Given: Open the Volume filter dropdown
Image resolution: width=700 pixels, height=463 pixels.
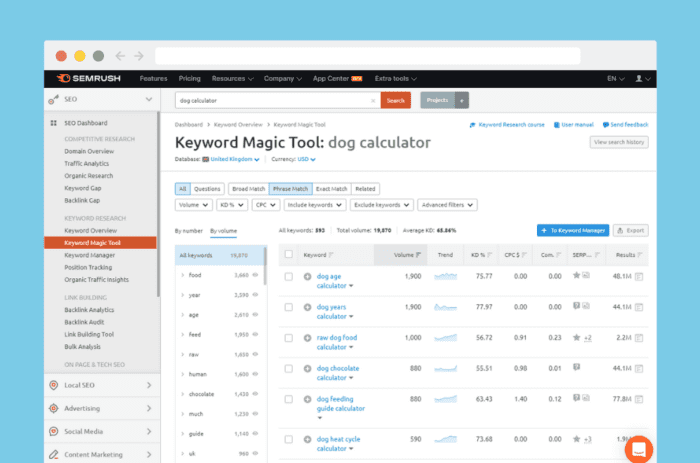Looking at the screenshot, I should (193, 205).
